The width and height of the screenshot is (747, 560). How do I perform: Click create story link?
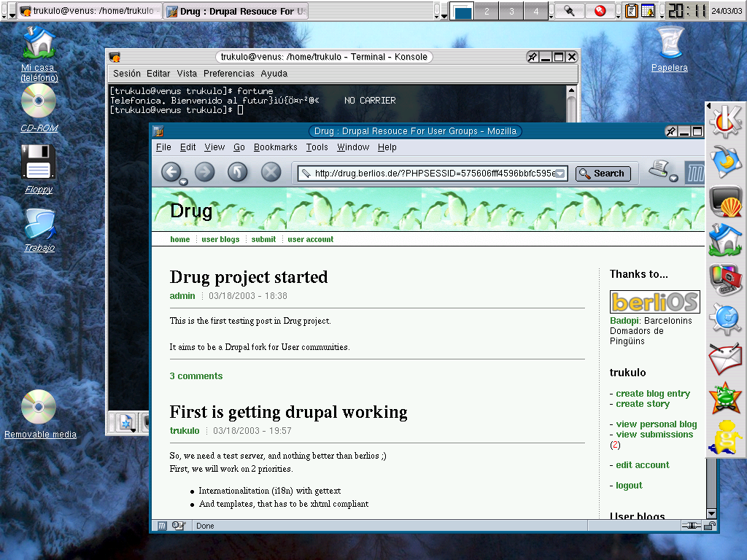click(643, 404)
